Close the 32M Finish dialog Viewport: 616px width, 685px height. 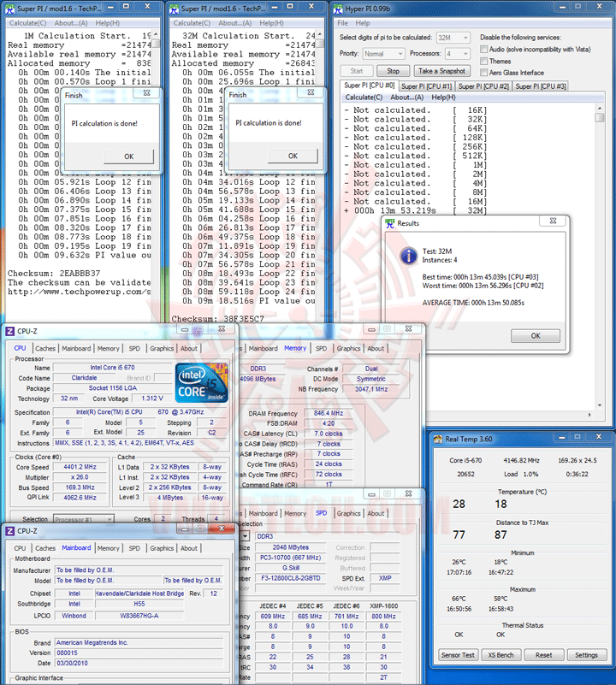click(x=311, y=92)
